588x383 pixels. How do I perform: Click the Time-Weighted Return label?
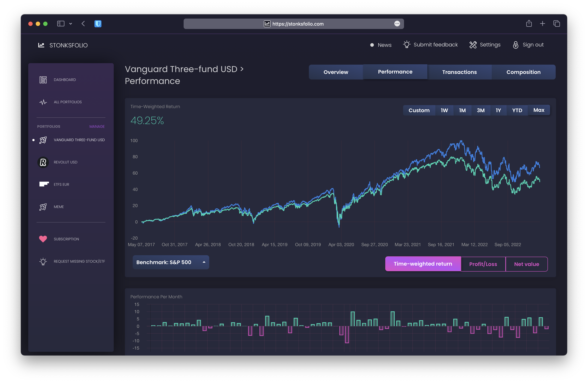pyautogui.click(x=155, y=107)
